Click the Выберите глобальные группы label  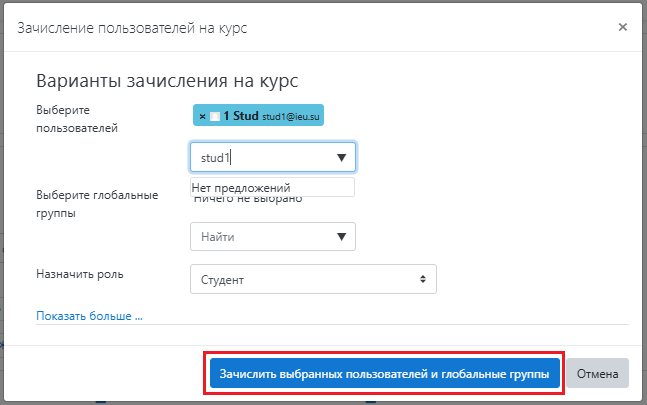[x=96, y=204]
